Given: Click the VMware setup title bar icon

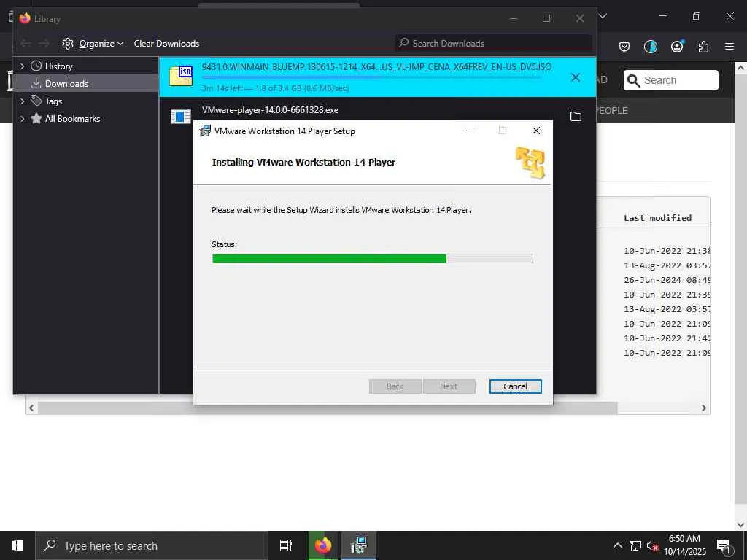Looking at the screenshot, I should [205, 131].
